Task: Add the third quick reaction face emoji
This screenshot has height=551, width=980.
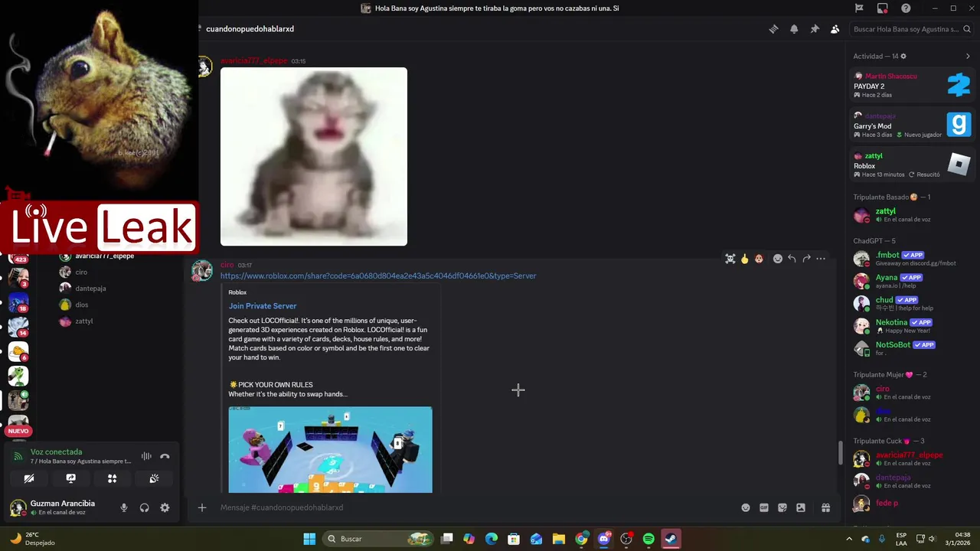Action: click(759, 259)
